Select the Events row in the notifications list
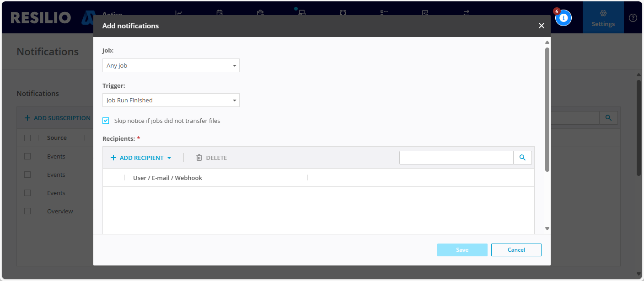This screenshot has width=644, height=281. pos(56,156)
